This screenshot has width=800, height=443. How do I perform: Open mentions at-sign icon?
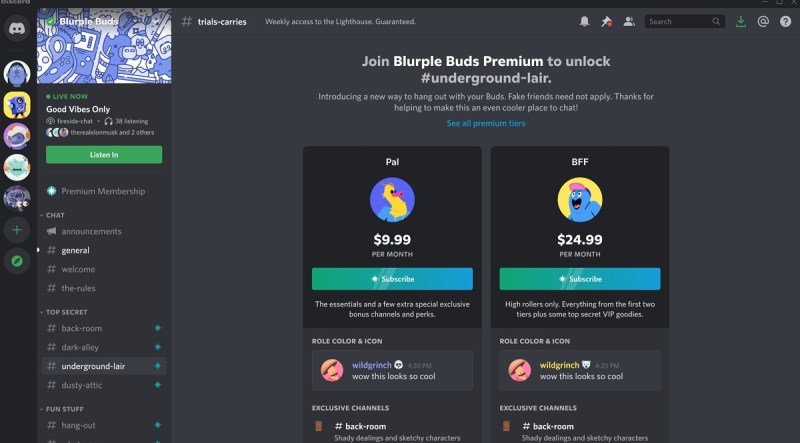coord(763,21)
